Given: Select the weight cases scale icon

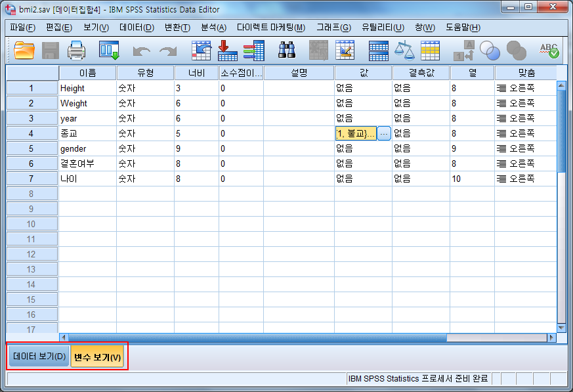Looking at the screenshot, I should tap(404, 50).
